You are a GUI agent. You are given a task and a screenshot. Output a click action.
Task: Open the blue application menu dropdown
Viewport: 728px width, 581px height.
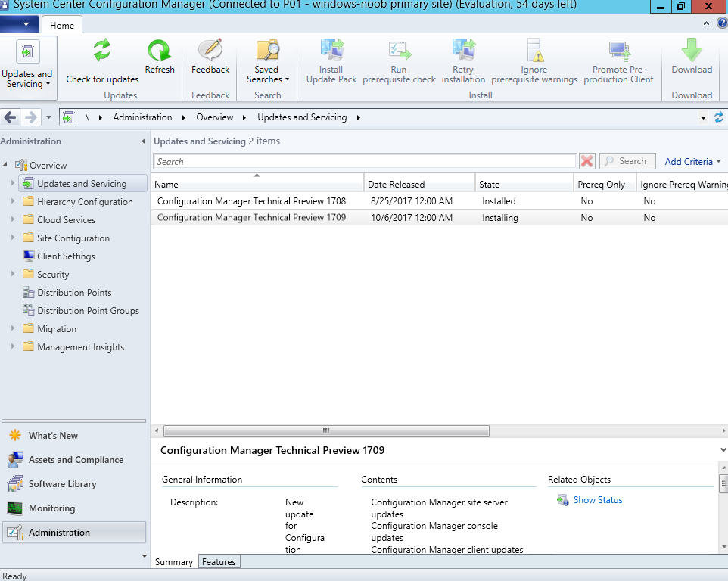[19, 24]
